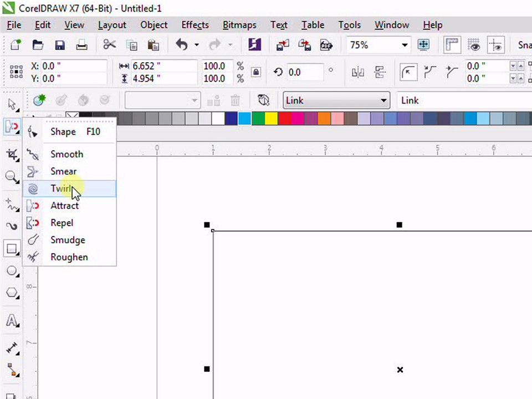Select the Ellipse tool in toolbox
Viewport: 532px width, 399px height.
tap(12, 271)
